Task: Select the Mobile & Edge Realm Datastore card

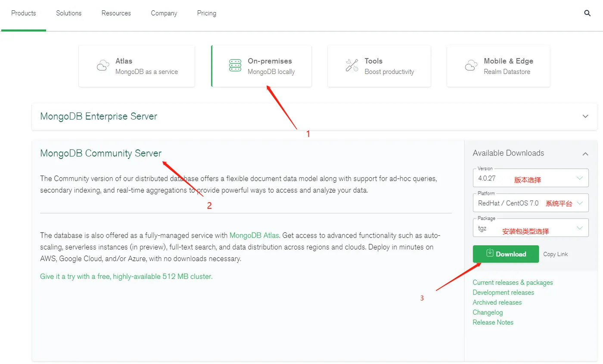Action: coord(498,66)
